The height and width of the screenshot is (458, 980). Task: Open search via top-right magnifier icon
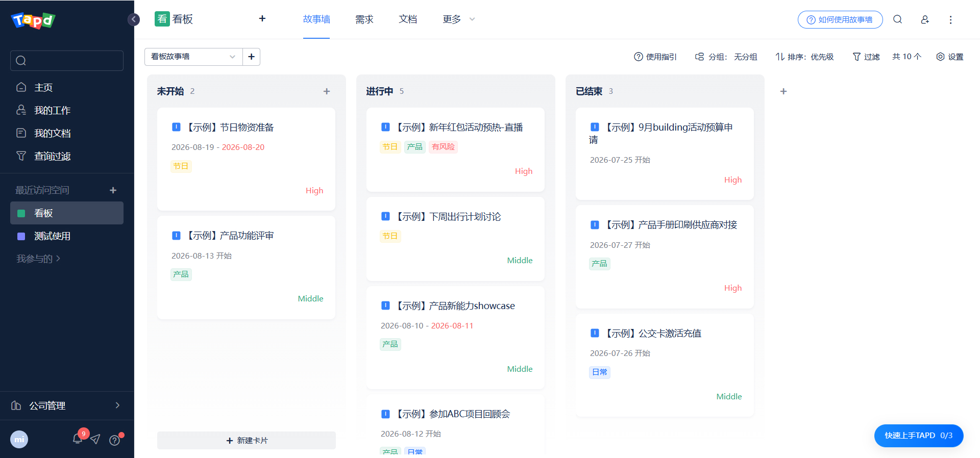pyautogui.click(x=897, y=19)
